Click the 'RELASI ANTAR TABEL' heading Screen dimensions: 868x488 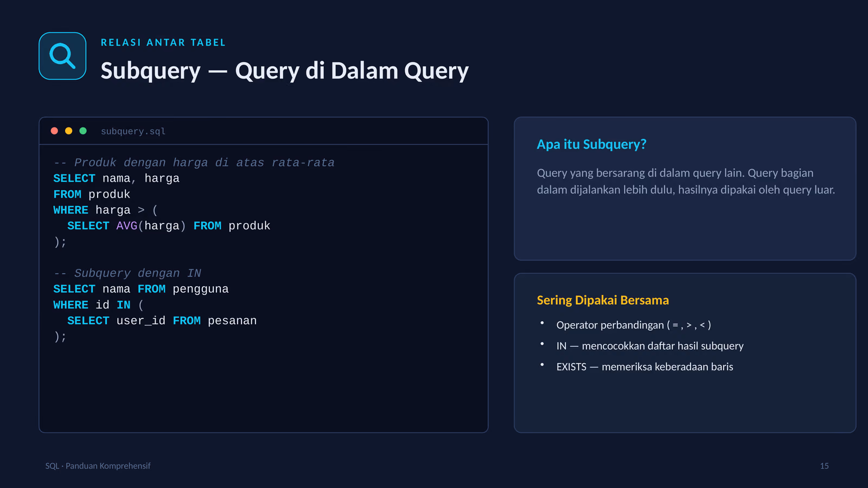tap(163, 42)
